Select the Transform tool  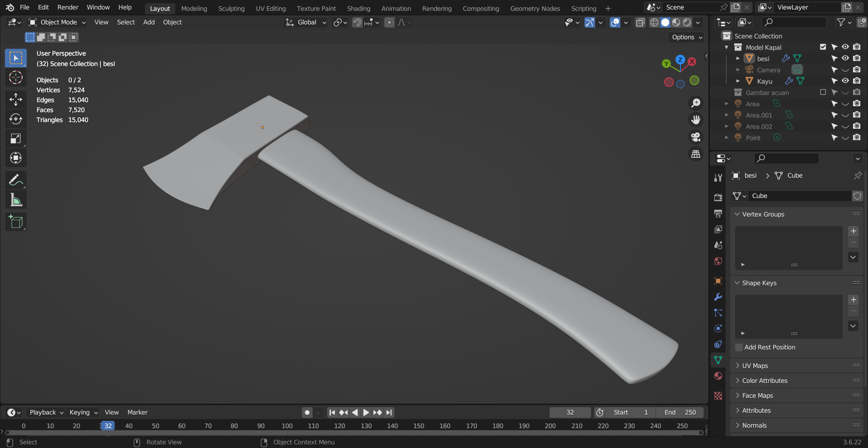pyautogui.click(x=16, y=158)
